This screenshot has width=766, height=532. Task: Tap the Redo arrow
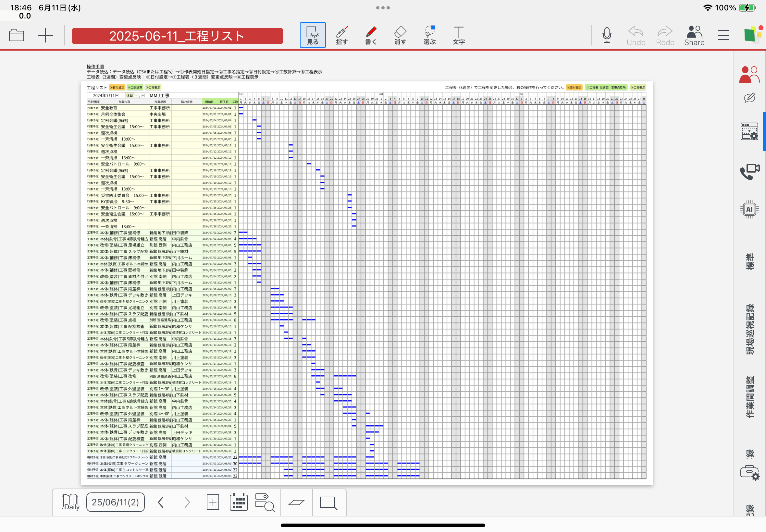(665, 35)
